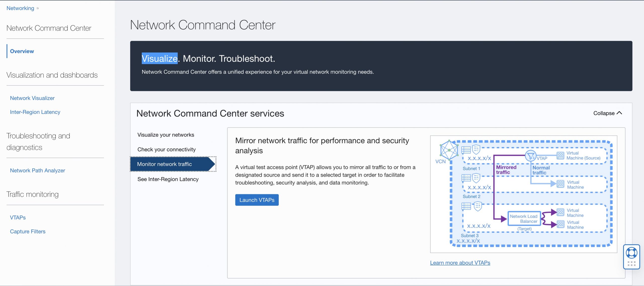644x286 pixels.
Task: Click the Launch VTAPs button
Action: coord(257,200)
